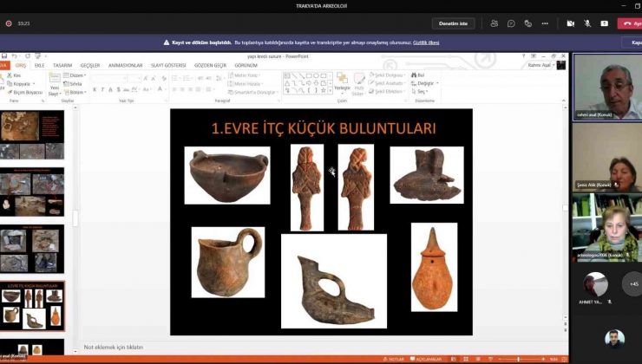
Task: Open the reactions icon in Teams toolbar
Action: pyautogui.click(x=527, y=23)
